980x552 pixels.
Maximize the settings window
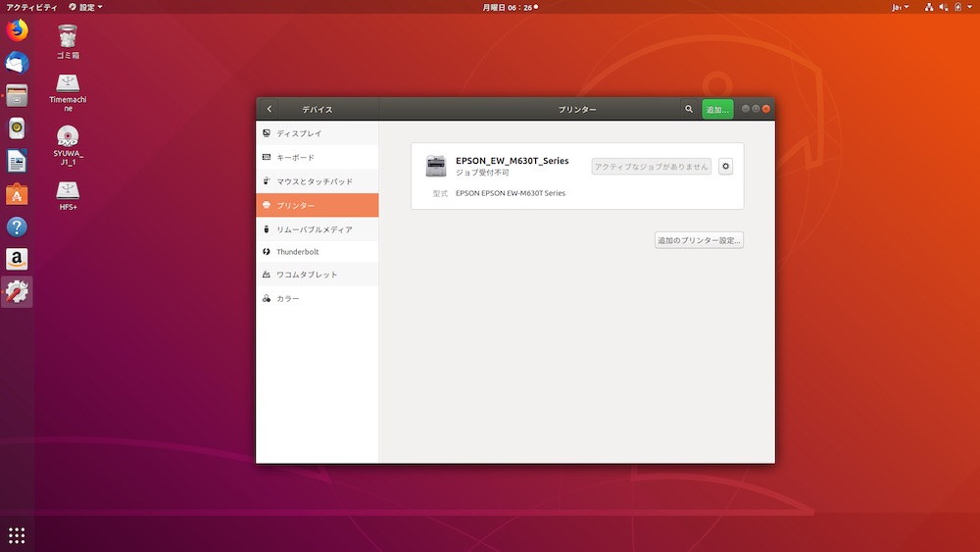pos(756,109)
